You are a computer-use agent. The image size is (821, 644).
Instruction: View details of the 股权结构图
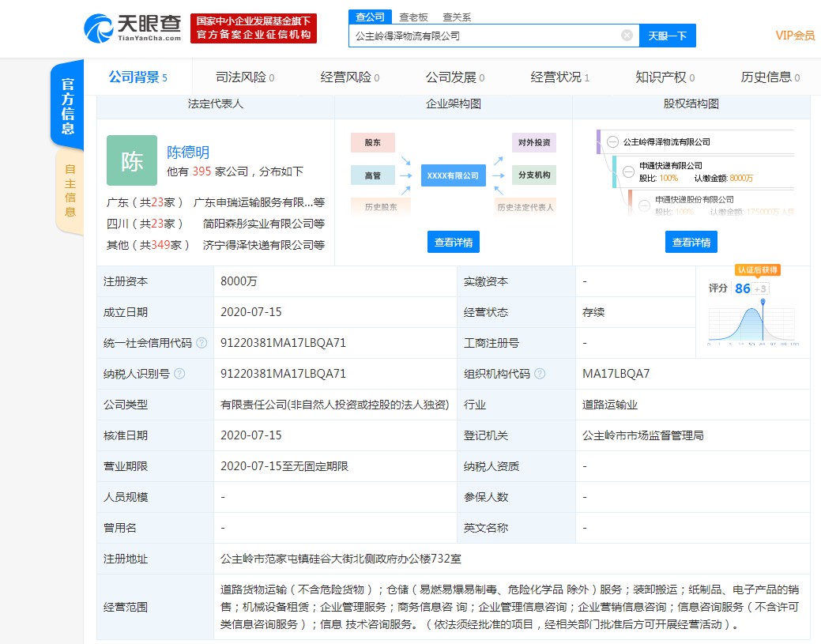691,243
